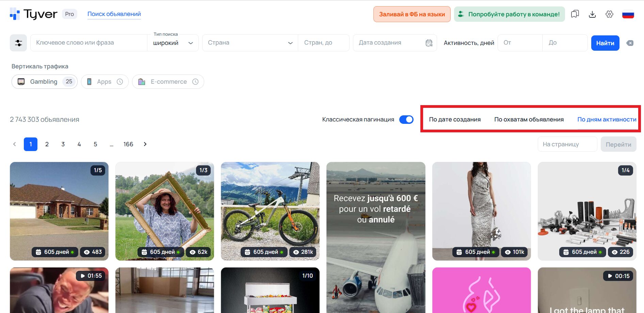The width and height of the screenshot is (644, 313).
Task: Click the blue Find button
Action: click(x=605, y=43)
